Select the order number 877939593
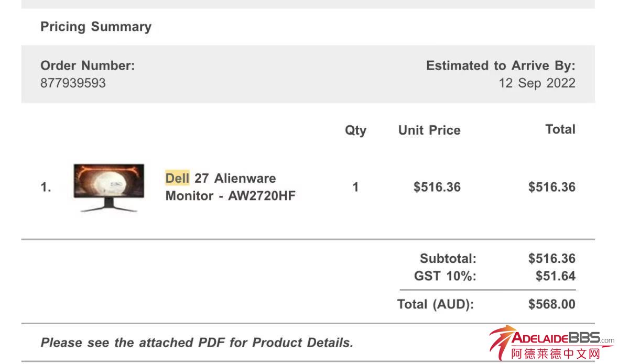618x364 pixels. click(x=73, y=83)
